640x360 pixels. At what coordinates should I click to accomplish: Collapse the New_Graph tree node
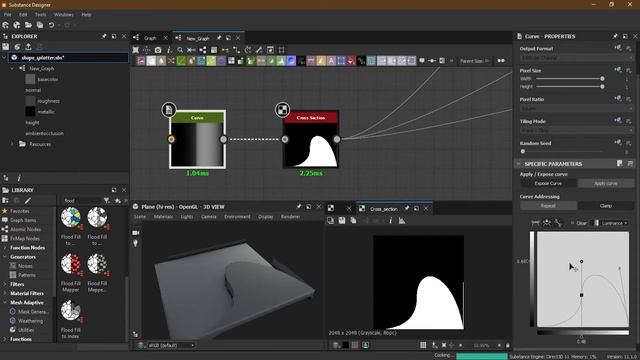click(12, 69)
